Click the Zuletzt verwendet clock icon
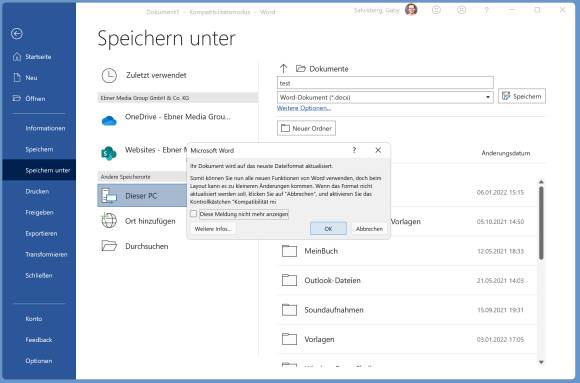Viewport: 580px width, 383px height. tap(109, 75)
